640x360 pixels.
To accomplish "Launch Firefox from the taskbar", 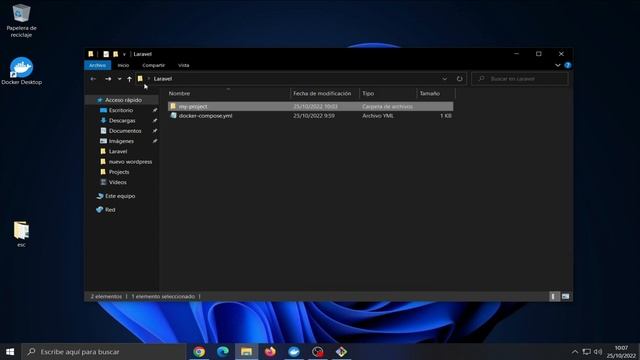I will [270, 351].
